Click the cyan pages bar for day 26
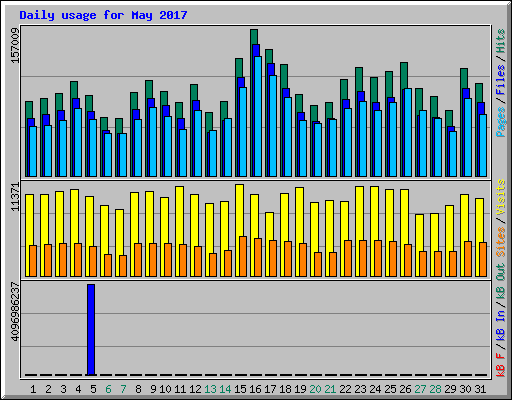This screenshot has width=512, height=400. [408, 132]
